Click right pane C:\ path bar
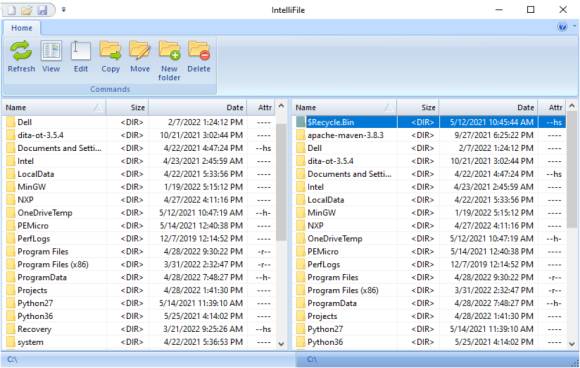Screen dimensions: 580x368 point(436,359)
